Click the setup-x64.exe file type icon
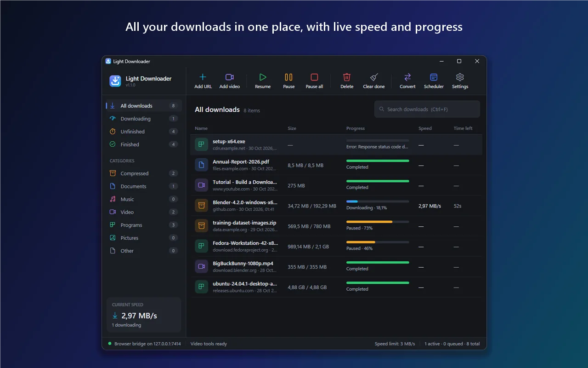 (201, 144)
